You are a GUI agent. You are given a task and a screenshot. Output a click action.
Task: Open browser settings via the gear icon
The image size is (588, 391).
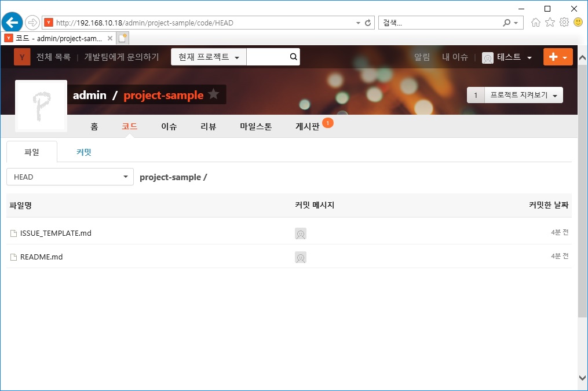coord(563,22)
